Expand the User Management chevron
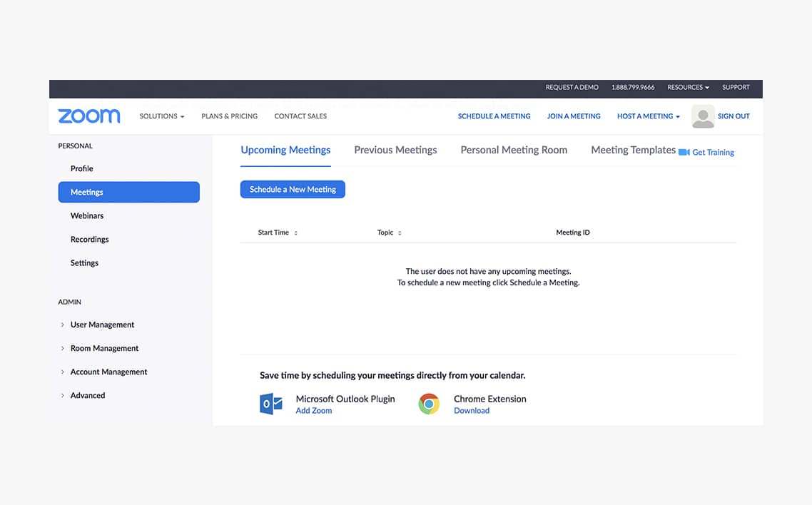 (x=63, y=325)
